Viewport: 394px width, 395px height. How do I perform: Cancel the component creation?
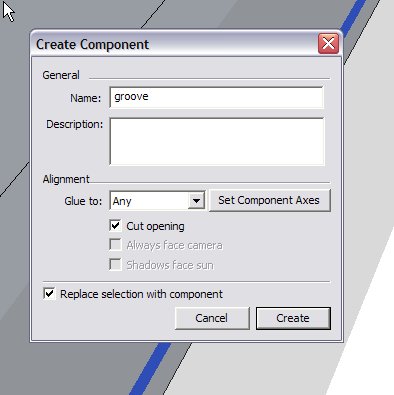click(212, 318)
